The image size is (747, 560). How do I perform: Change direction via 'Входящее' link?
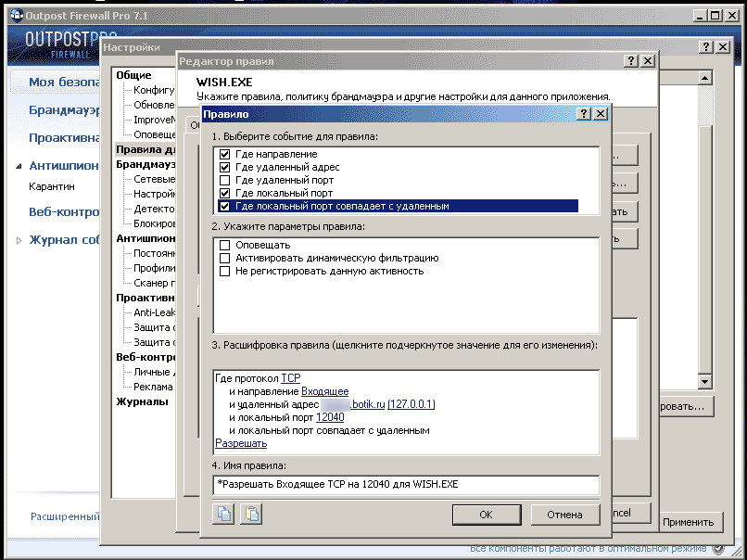(x=325, y=391)
